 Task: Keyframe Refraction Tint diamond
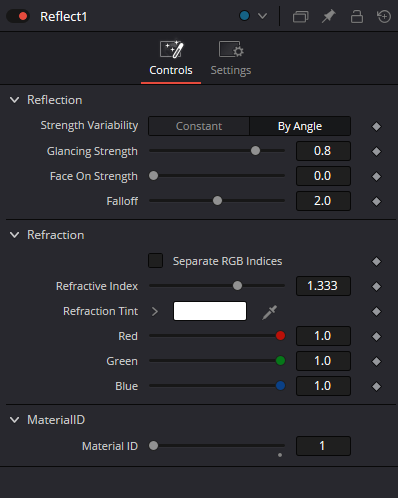click(376, 311)
